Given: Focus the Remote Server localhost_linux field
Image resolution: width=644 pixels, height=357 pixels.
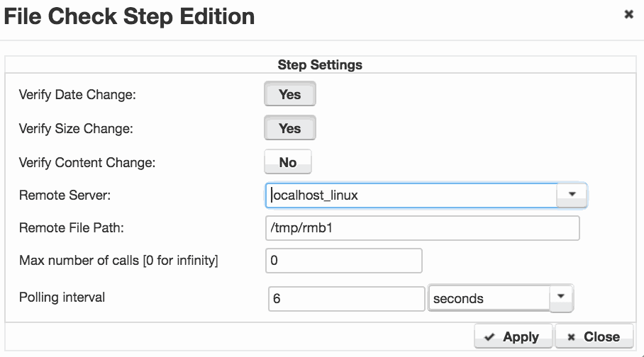Looking at the screenshot, I should [411, 195].
